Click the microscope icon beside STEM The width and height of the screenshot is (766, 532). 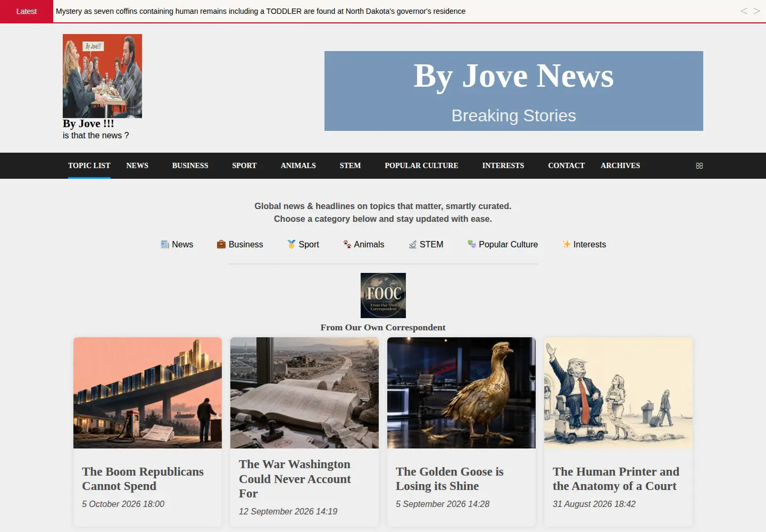(x=413, y=244)
